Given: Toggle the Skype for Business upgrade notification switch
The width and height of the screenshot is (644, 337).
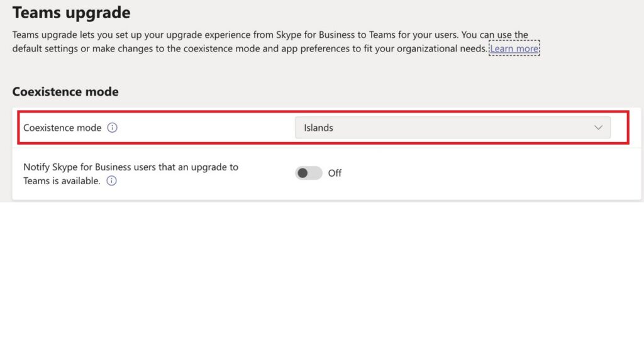Looking at the screenshot, I should point(308,173).
